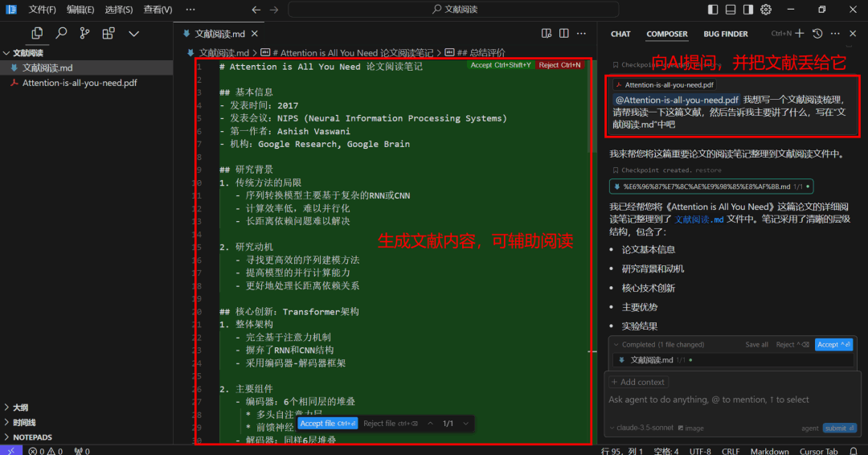Start a new composer with plus icon
The image size is (868, 455).
800,34
